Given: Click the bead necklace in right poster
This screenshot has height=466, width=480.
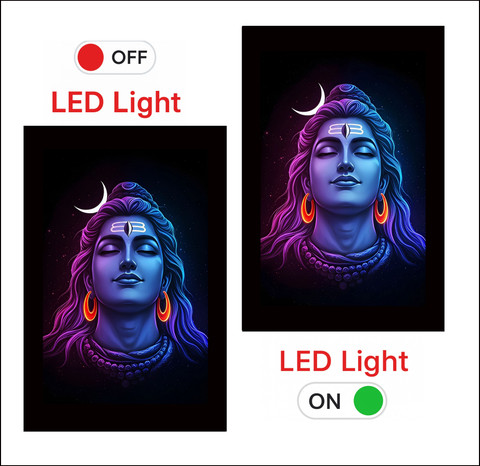Looking at the screenshot, I should 343,260.
